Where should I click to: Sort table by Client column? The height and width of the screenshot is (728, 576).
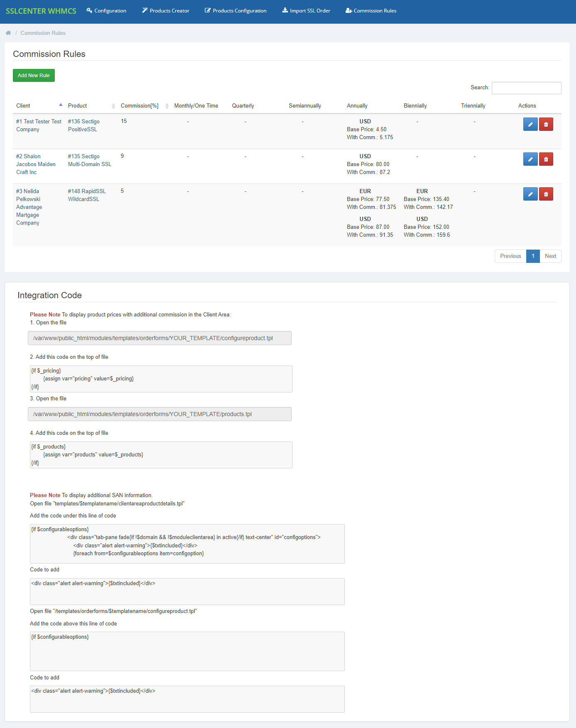coord(39,105)
